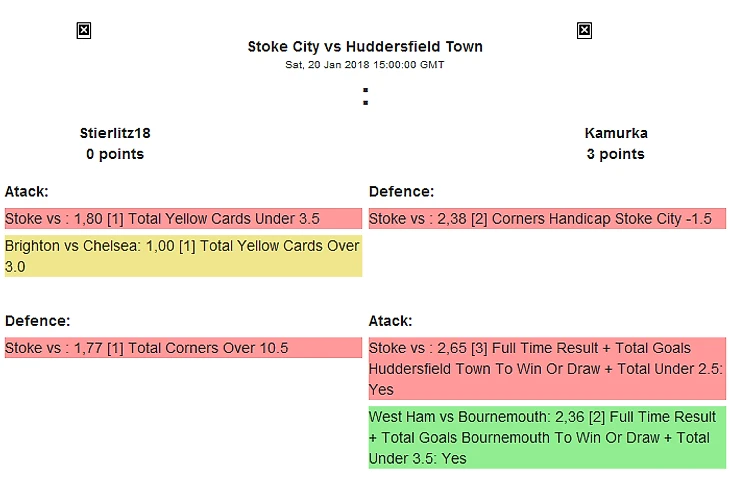This screenshot has width=730, height=480.
Task: Click the 3 points score label
Action: [616, 154]
